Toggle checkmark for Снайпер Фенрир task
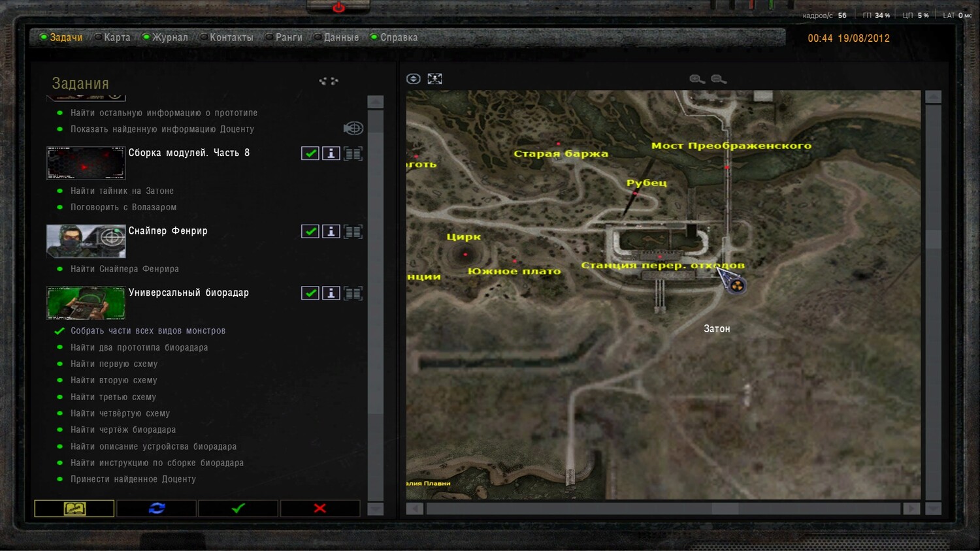The height and width of the screenshot is (551, 980). tap(310, 232)
